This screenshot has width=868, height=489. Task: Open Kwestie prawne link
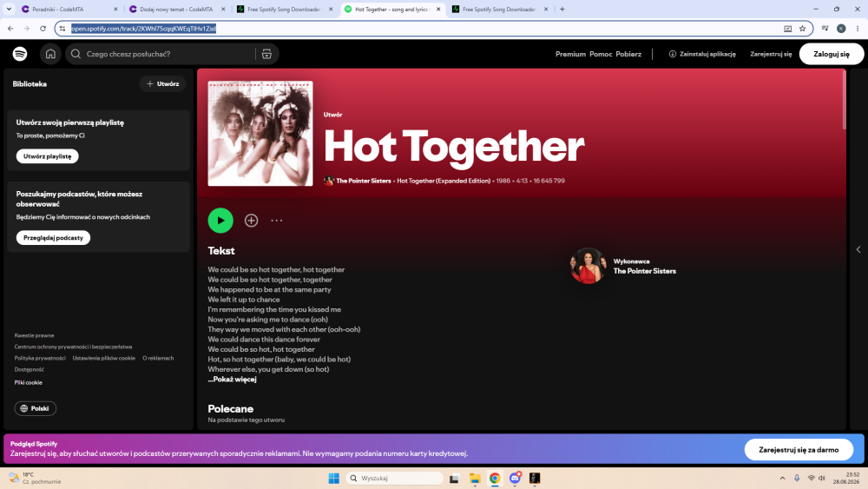coord(35,335)
